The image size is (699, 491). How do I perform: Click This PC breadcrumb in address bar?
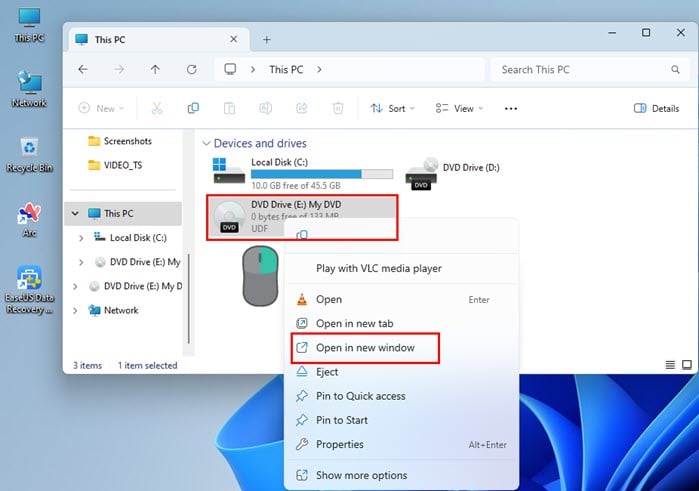click(x=286, y=70)
